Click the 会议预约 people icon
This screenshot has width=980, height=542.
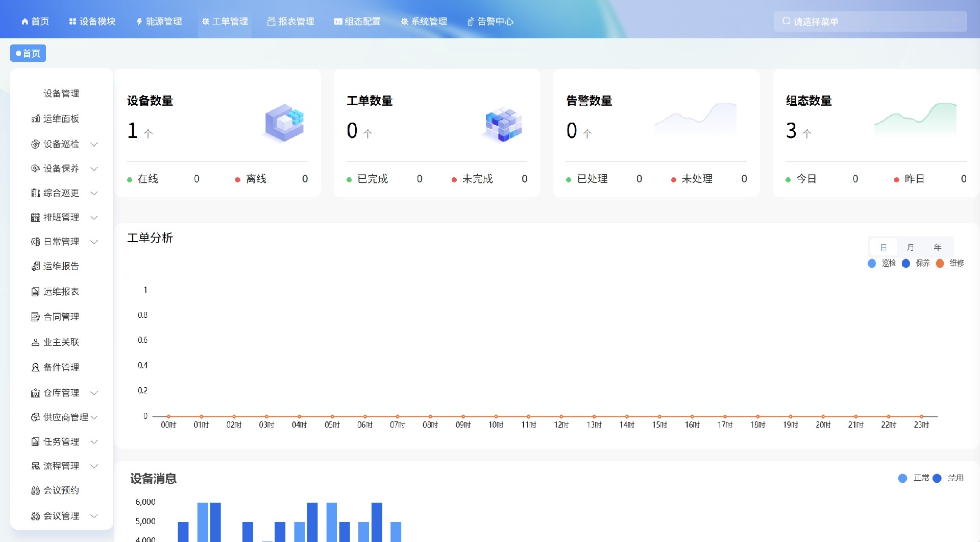click(x=35, y=490)
